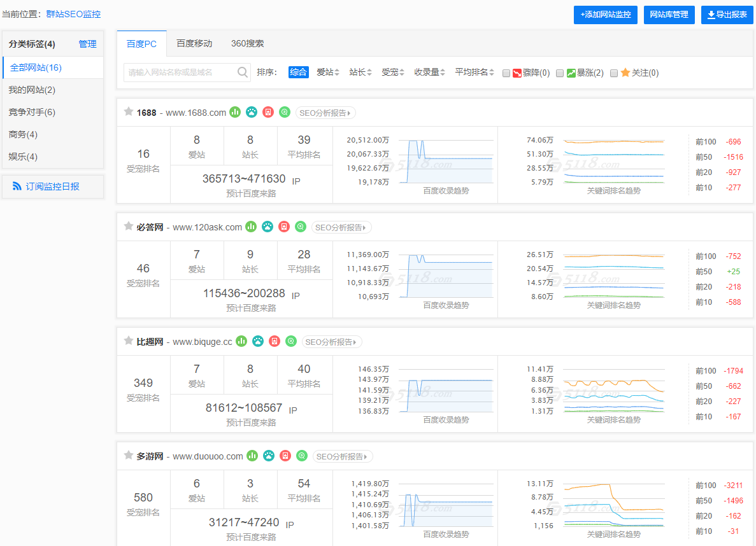
Task: Sort sites by 收录量
Action: (x=429, y=73)
